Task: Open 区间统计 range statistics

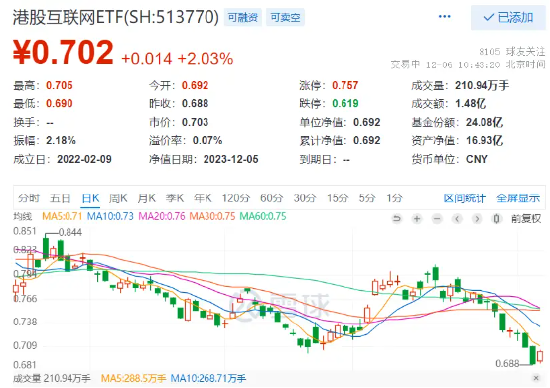Action: [465, 198]
